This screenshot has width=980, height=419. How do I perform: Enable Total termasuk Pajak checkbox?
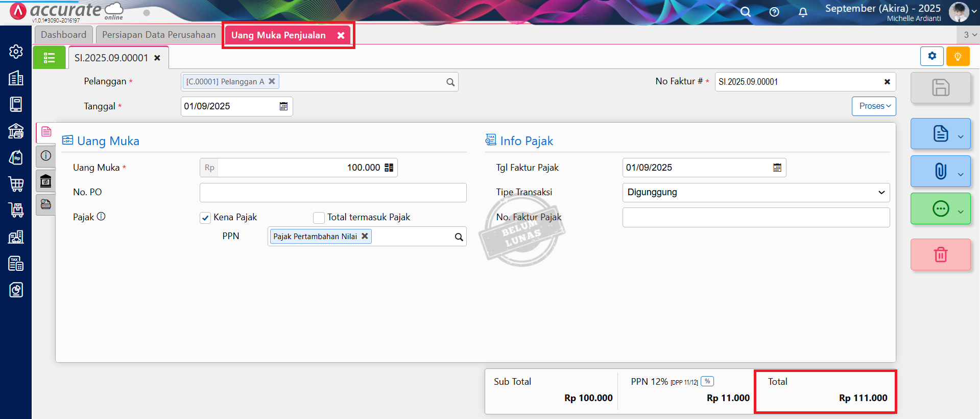point(319,218)
